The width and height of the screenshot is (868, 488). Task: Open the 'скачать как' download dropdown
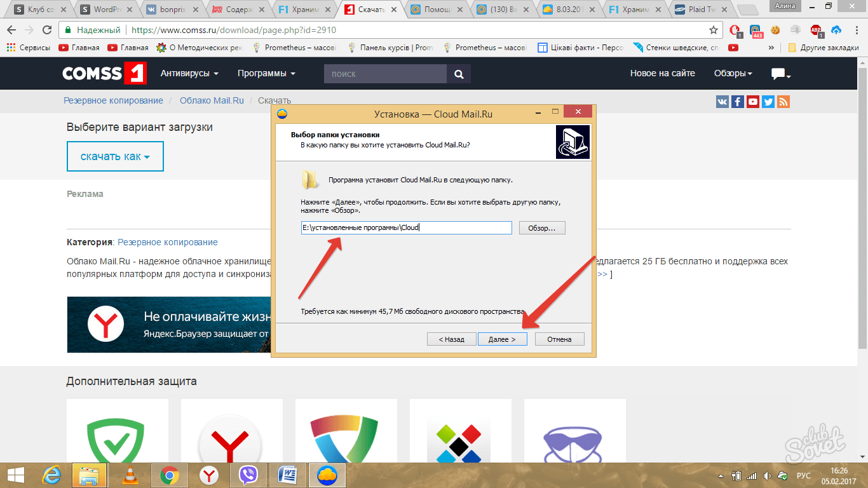point(115,156)
